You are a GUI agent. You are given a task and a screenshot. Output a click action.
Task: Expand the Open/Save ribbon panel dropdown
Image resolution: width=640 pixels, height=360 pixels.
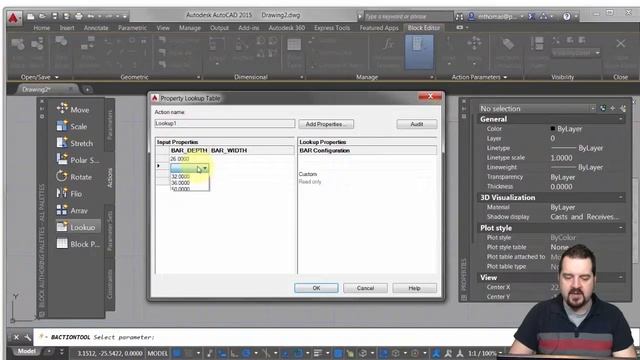[x=57, y=77]
